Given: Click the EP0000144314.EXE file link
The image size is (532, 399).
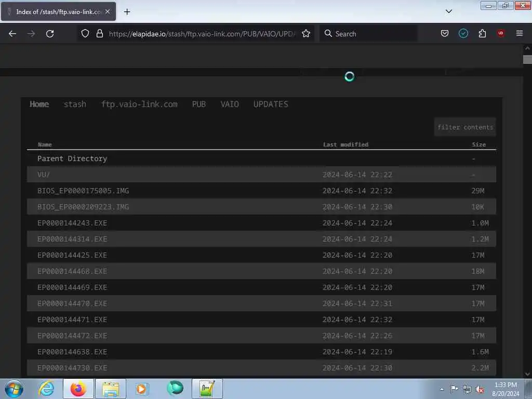Looking at the screenshot, I should coord(72,239).
